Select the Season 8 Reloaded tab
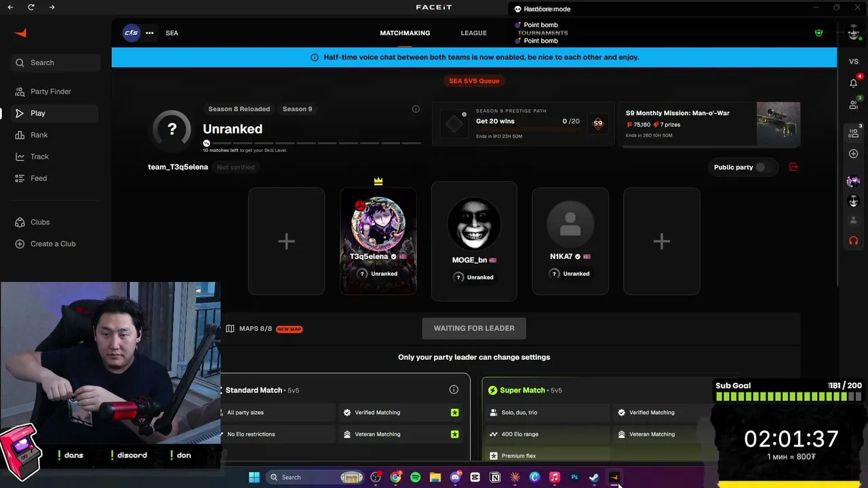Viewport: 868px width, 488px height. pos(239,108)
